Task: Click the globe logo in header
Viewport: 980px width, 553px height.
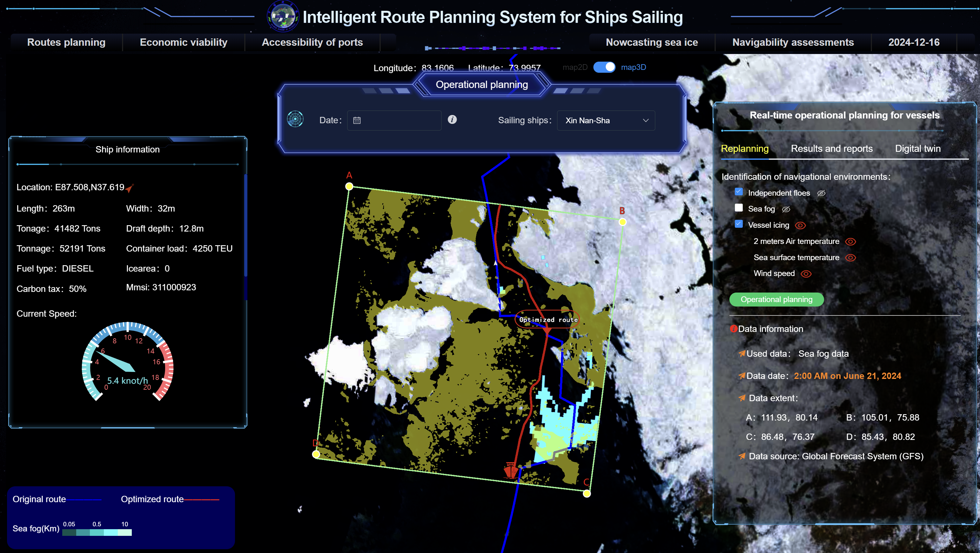Action: click(283, 16)
